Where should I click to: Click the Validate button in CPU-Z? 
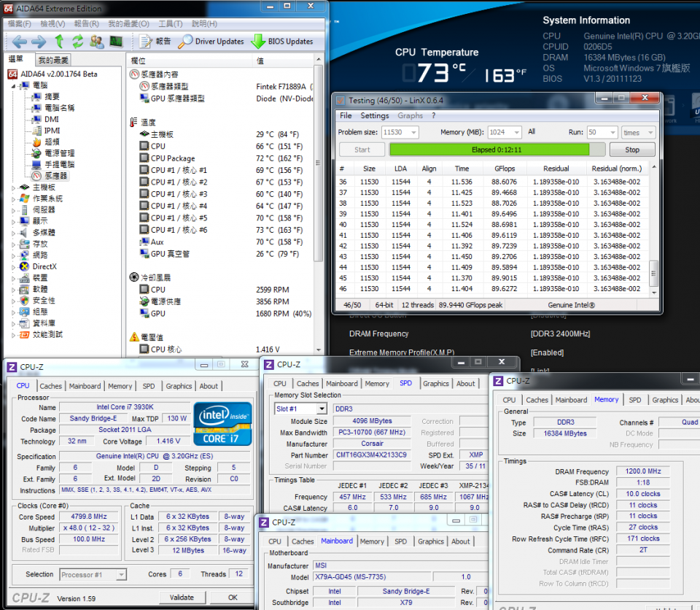tap(182, 597)
